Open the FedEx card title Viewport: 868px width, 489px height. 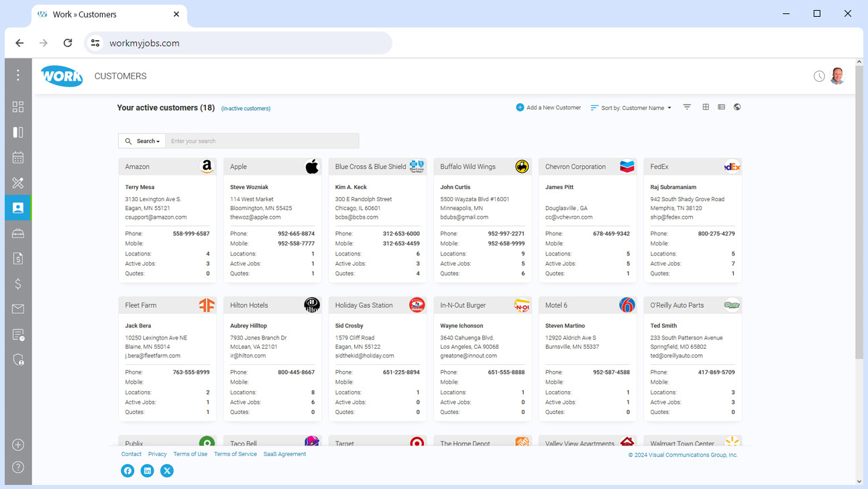pyautogui.click(x=659, y=167)
